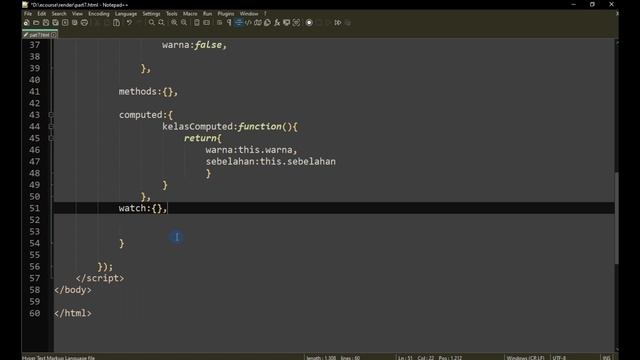640x360 pixels.
Task: Open the Encoding menu
Action: pos(99,14)
